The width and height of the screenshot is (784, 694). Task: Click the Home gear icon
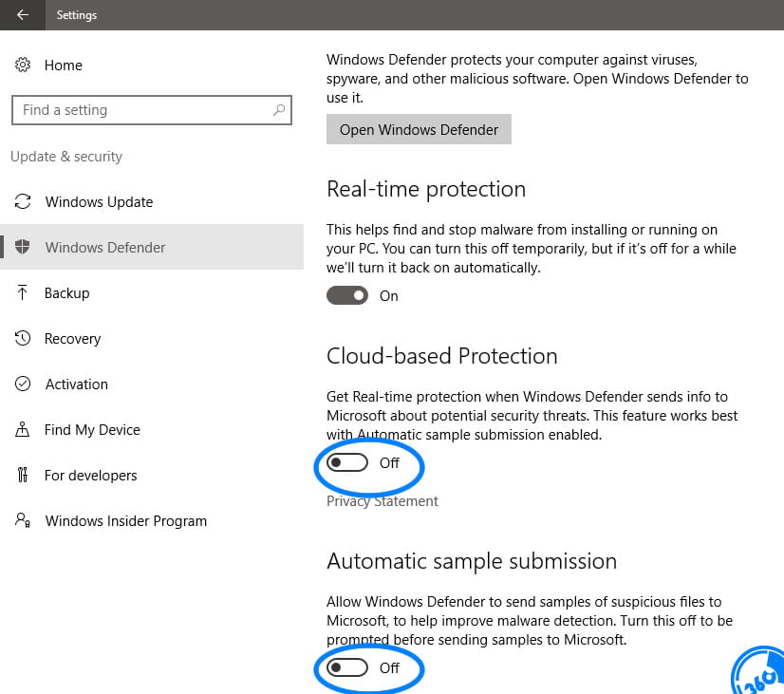pos(23,65)
